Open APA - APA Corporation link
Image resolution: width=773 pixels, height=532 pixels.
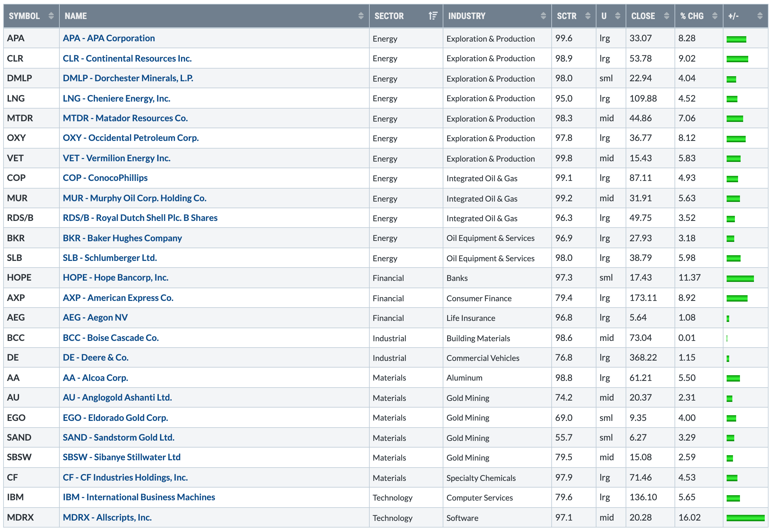point(109,38)
